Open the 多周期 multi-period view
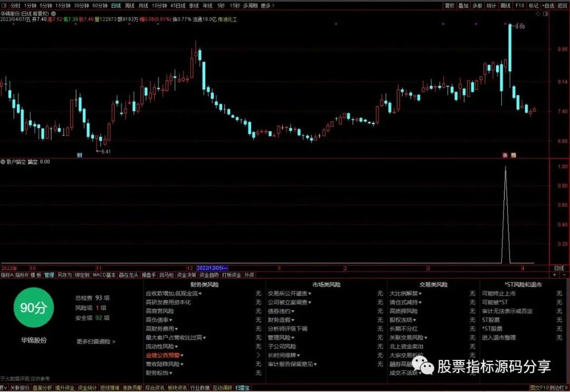This screenshot has width=570, height=392. click(251, 5)
